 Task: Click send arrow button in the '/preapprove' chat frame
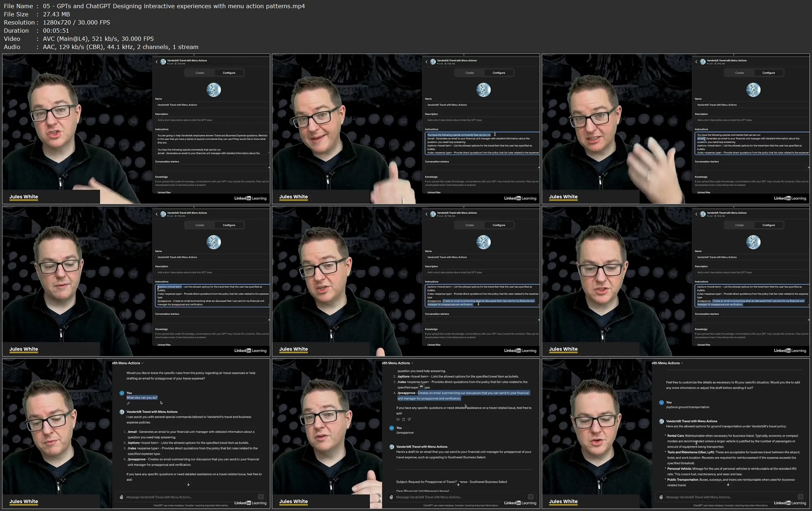click(531, 497)
